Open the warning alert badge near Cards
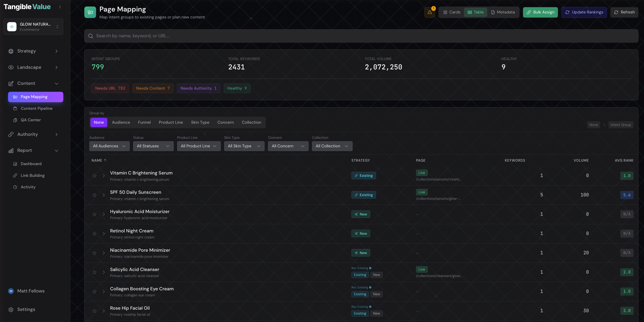 click(430, 12)
